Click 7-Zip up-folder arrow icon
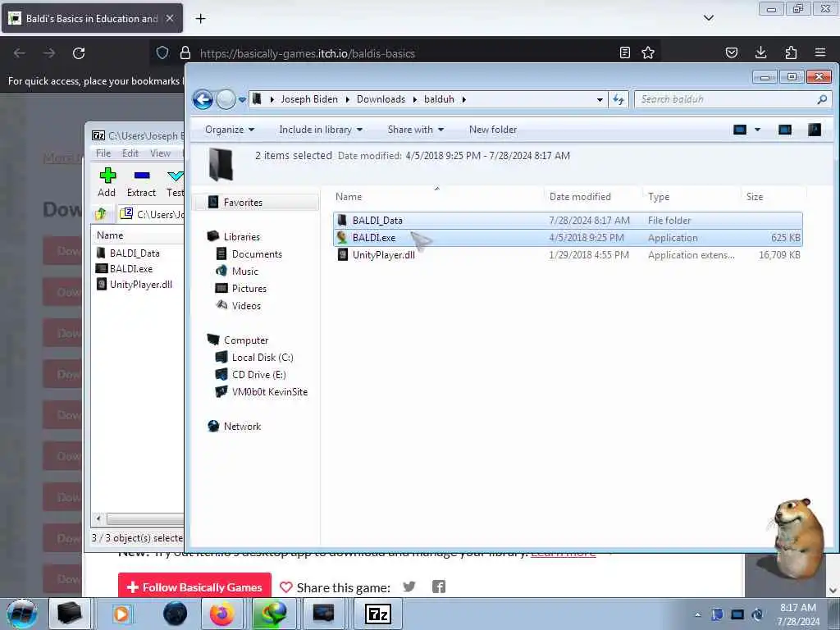The image size is (840, 630). pos(101,214)
